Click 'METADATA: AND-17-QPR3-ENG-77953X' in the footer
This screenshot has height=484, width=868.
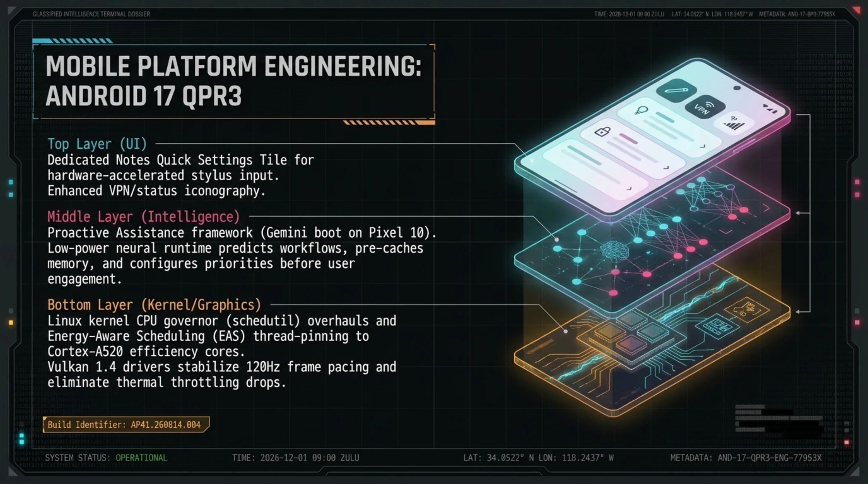pos(746,458)
